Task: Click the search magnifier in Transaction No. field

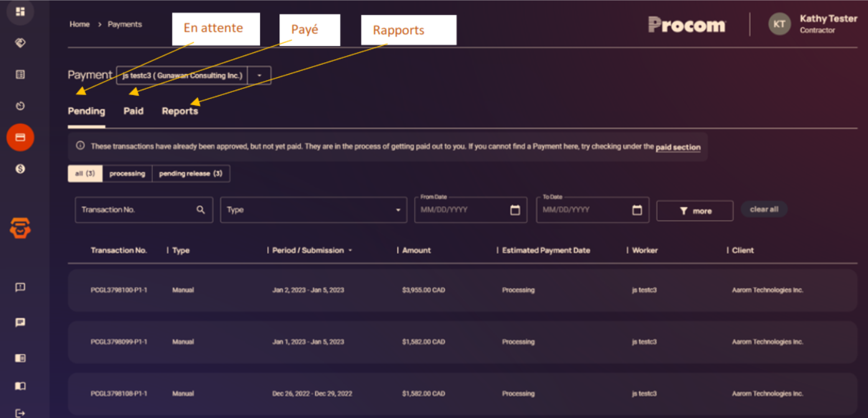Action: [200, 210]
